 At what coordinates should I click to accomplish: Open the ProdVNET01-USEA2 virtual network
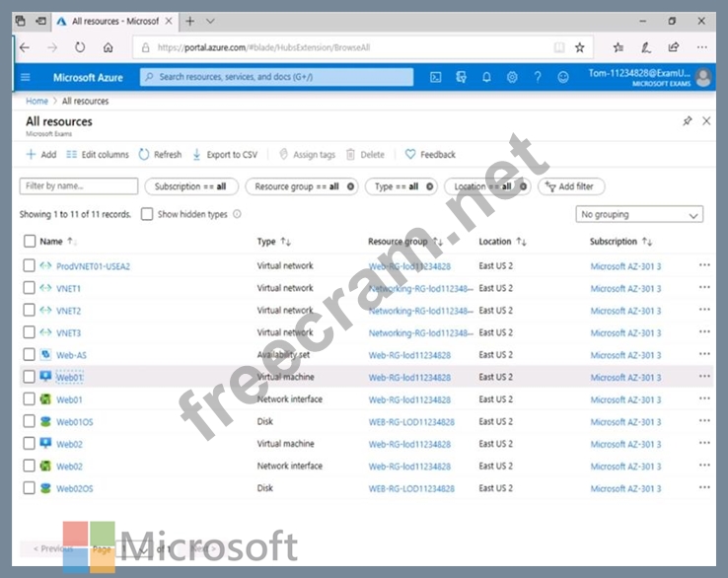[93, 266]
